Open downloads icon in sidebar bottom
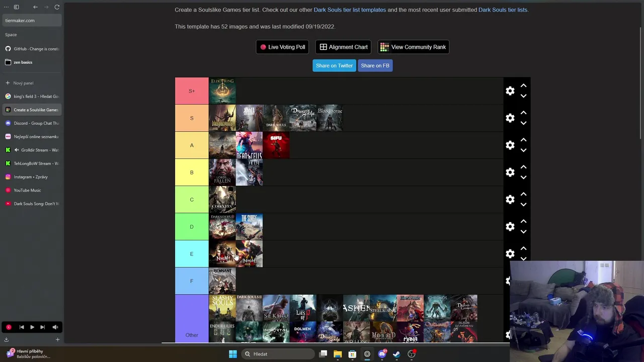 click(6, 339)
